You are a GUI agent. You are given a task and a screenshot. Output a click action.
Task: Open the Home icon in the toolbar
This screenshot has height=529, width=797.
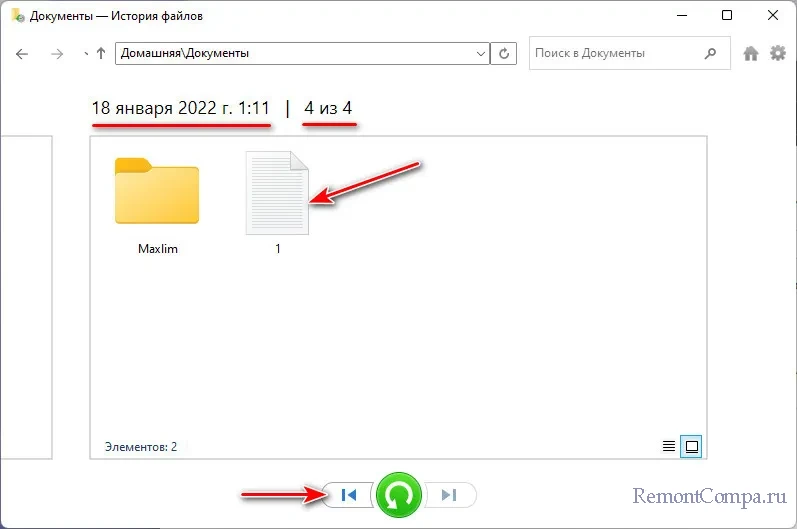click(751, 54)
